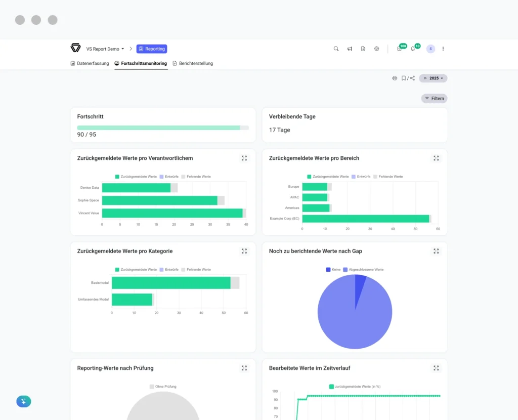Open the search magnifier icon

[336, 49]
